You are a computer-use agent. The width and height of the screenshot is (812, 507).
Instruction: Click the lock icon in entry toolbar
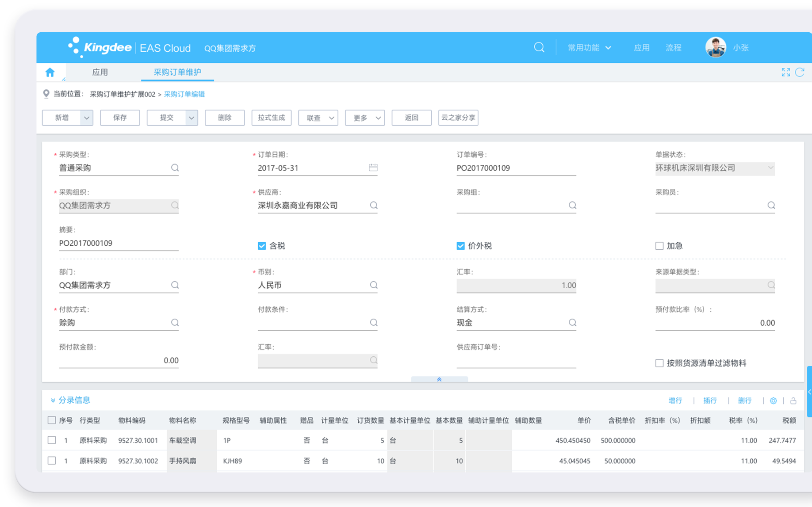(793, 400)
